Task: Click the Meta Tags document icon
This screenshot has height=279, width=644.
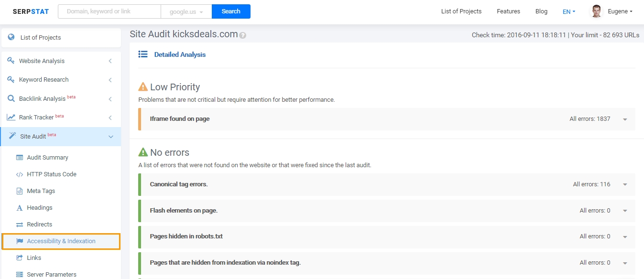Action: click(20, 191)
